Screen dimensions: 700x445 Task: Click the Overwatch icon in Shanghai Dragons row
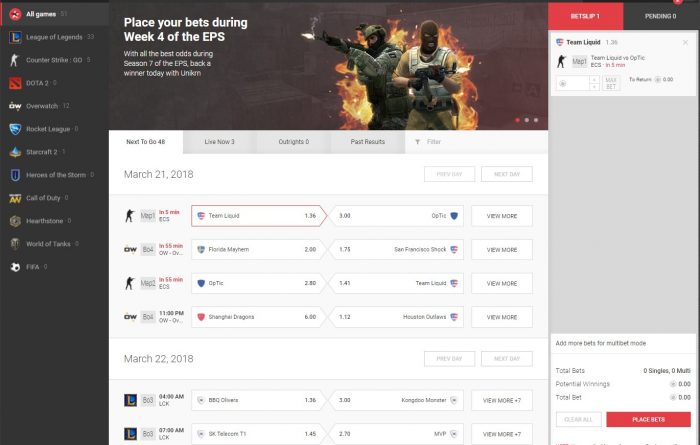pyautogui.click(x=130, y=317)
